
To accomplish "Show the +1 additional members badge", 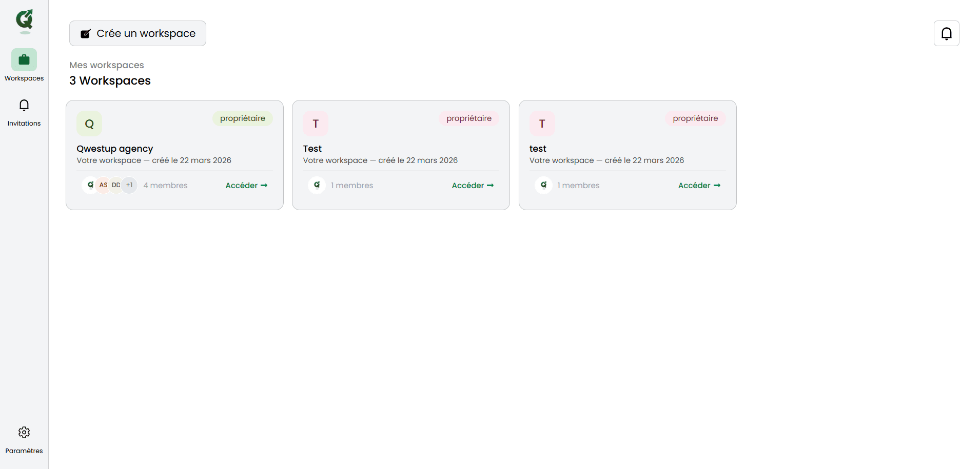I will point(129,185).
